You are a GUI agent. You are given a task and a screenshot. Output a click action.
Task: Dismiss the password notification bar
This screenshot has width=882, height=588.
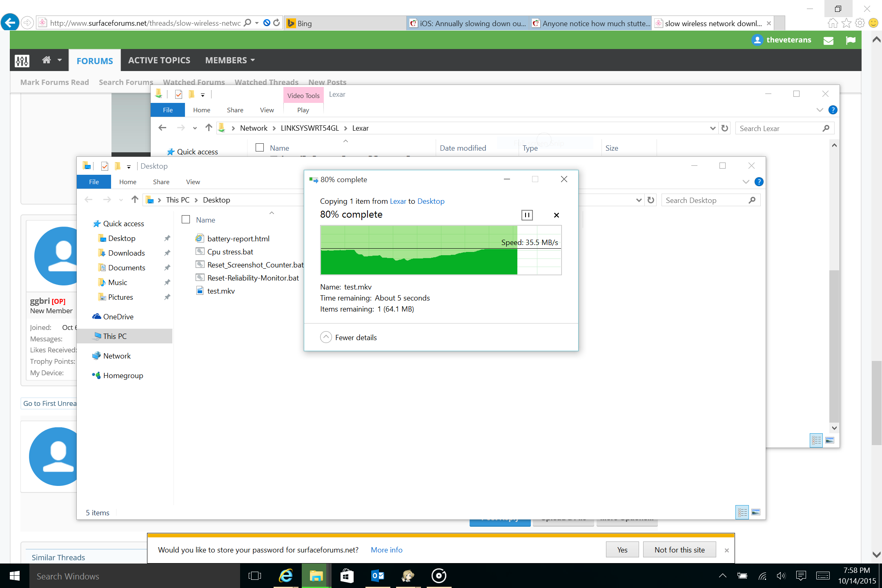(727, 550)
